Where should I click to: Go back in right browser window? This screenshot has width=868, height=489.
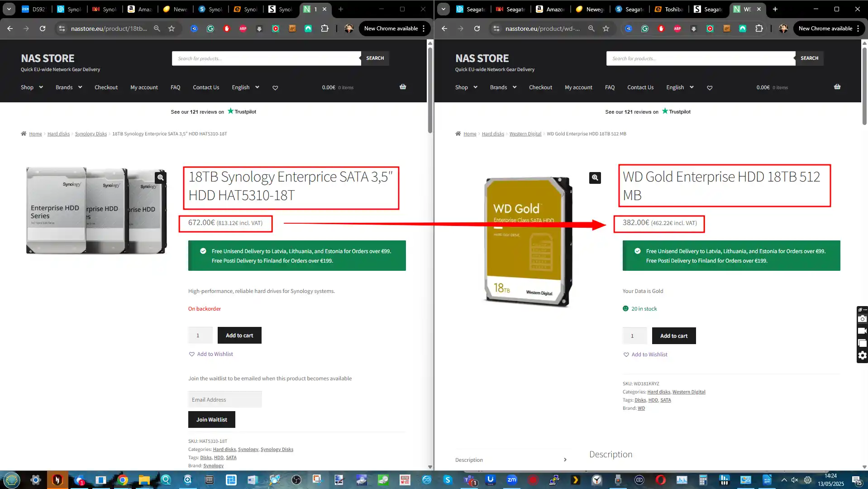coord(444,29)
